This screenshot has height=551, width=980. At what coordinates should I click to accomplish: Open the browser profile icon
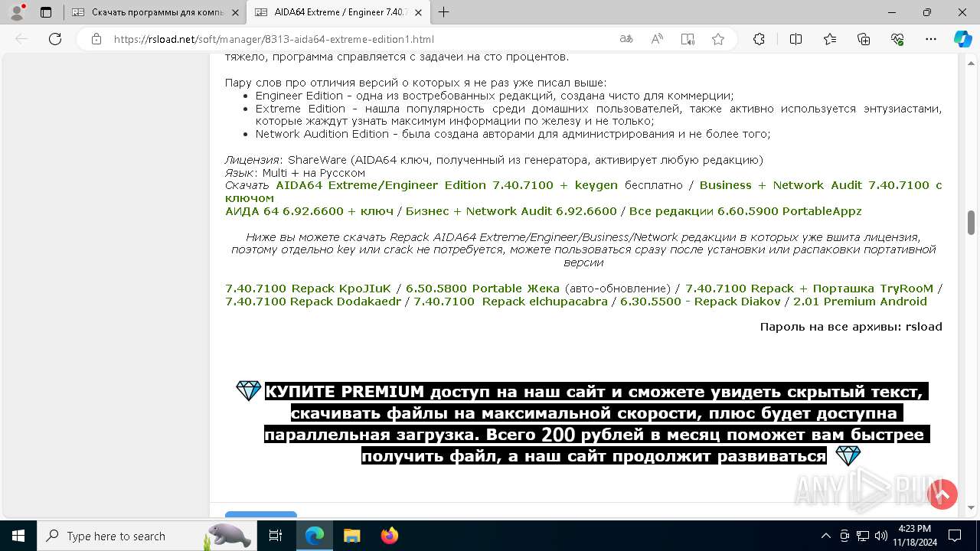coord(17,12)
